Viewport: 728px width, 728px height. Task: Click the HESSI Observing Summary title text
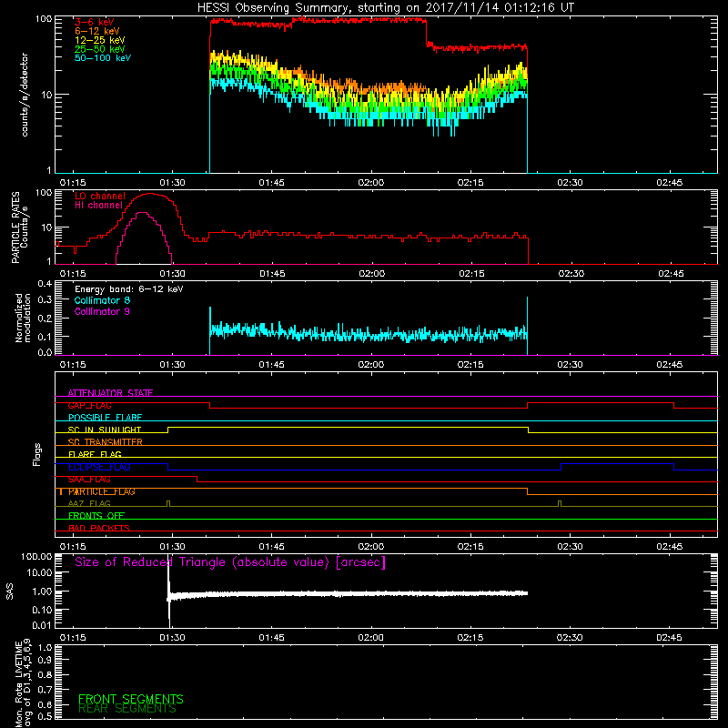tap(385, 7)
